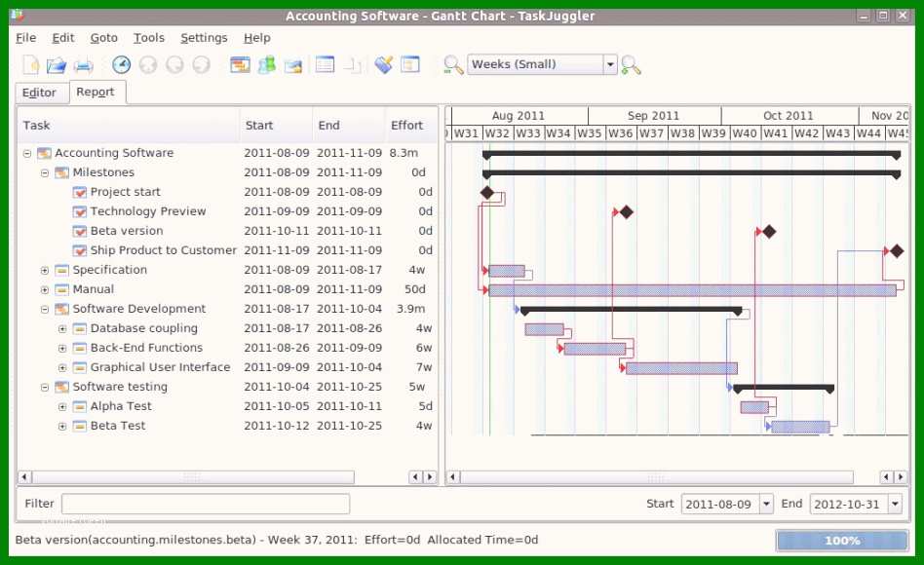Click the clock Schedule project icon
Viewport: 924px width, 565px height.
click(x=122, y=64)
